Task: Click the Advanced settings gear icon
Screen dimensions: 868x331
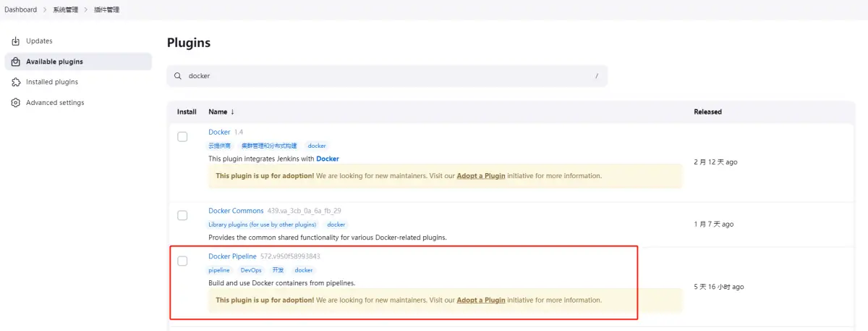Action: [16, 103]
